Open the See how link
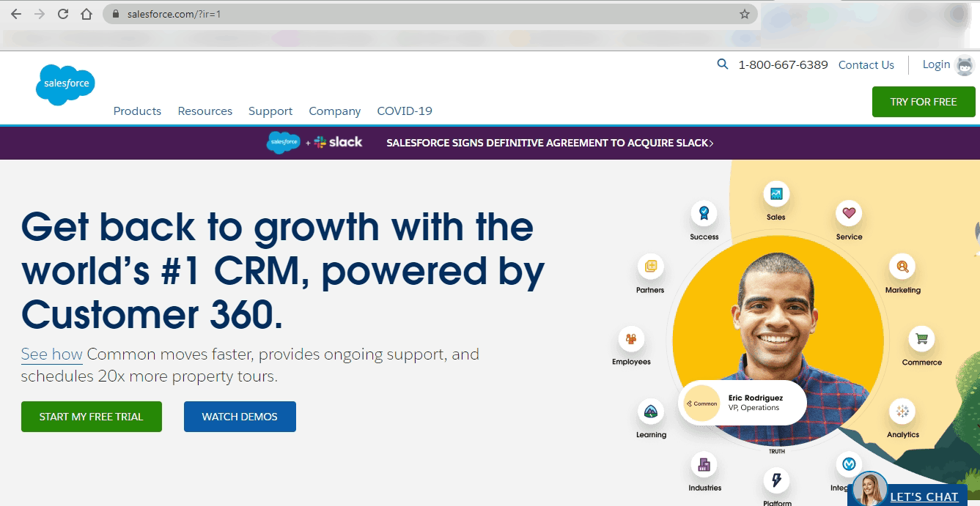The height and width of the screenshot is (506, 980). point(51,354)
